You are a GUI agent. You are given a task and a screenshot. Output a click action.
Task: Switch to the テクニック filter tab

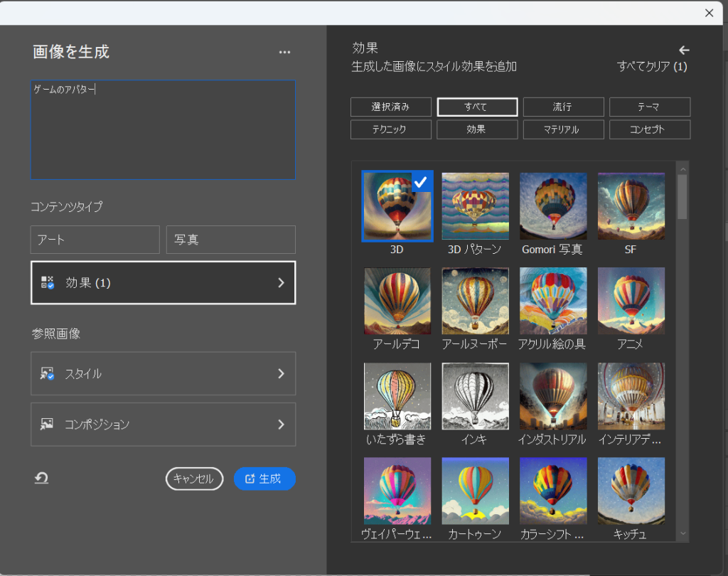point(390,129)
